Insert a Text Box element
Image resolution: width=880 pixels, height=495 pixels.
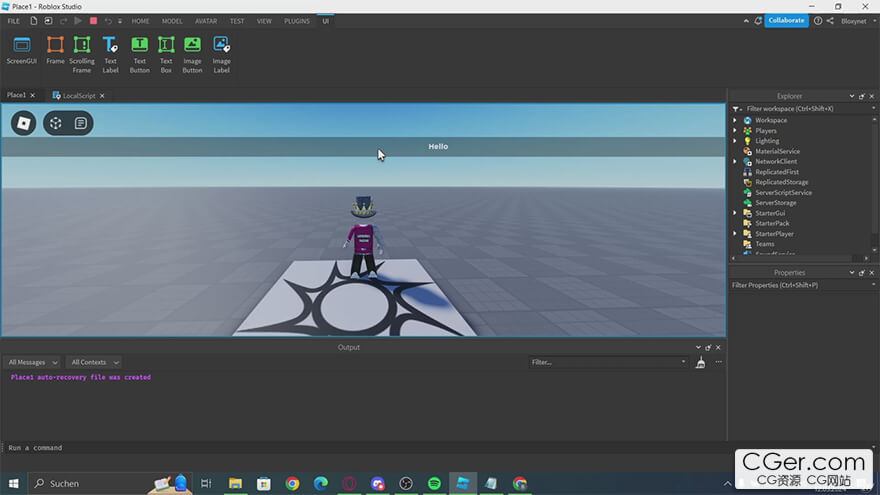point(166,55)
